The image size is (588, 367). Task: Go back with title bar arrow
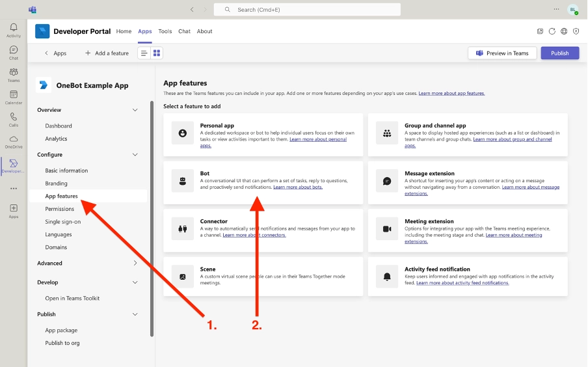point(192,9)
